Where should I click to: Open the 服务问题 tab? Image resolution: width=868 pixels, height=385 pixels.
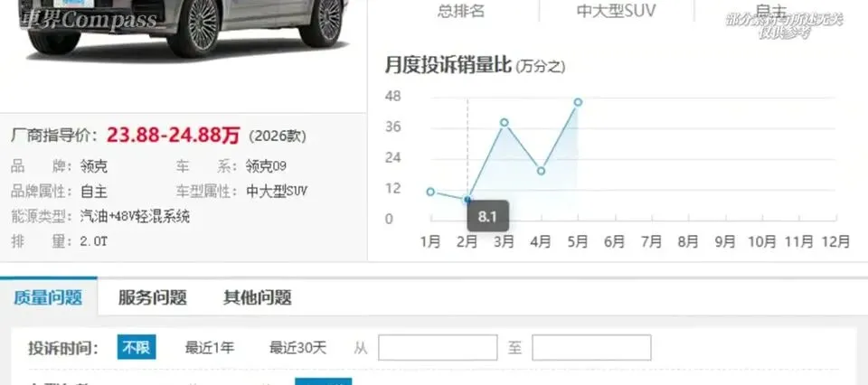coord(152,297)
